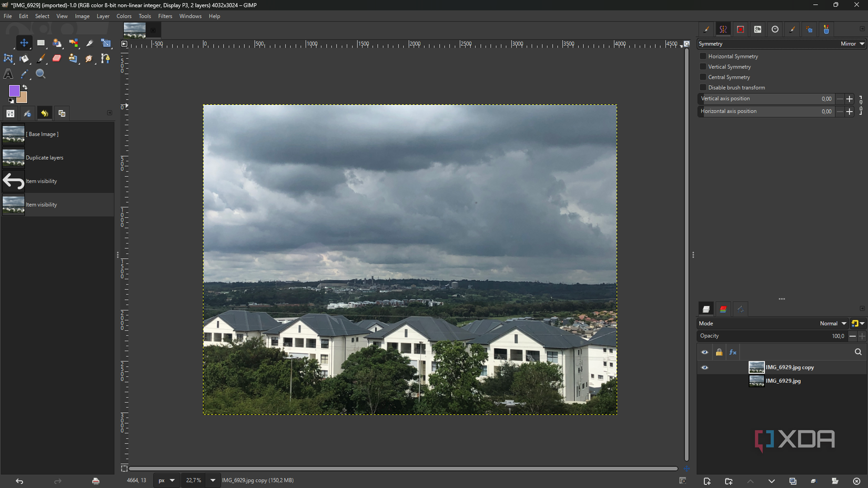Check Disable brush transform
This screenshot has height=488, width=868.
(703, 88)
